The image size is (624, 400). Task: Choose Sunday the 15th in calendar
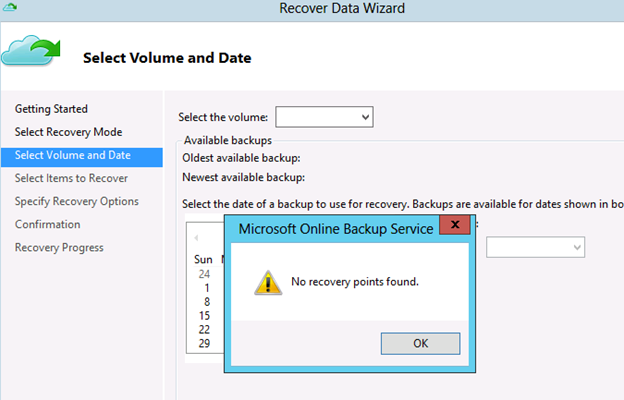(204, 316)
